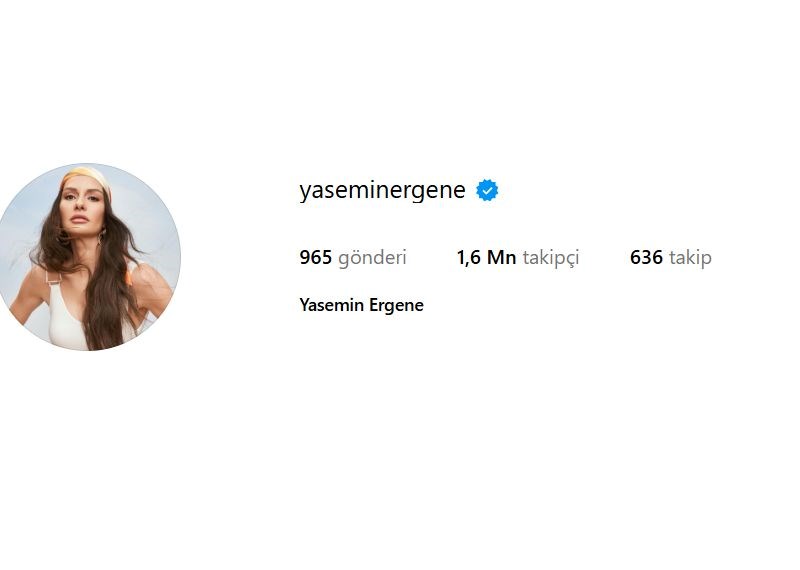The width and height of the screenshot is (800, 570).
Task: Open the 636 takip following list
Action: click(670, 258)
